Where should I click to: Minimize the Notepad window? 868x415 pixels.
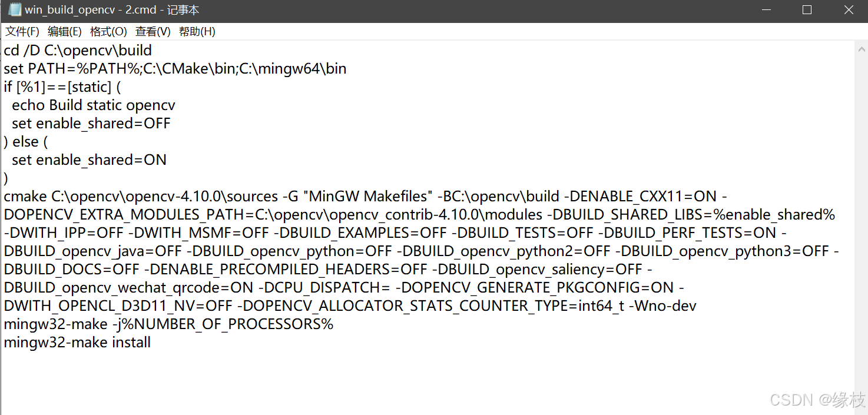(766, 9)
